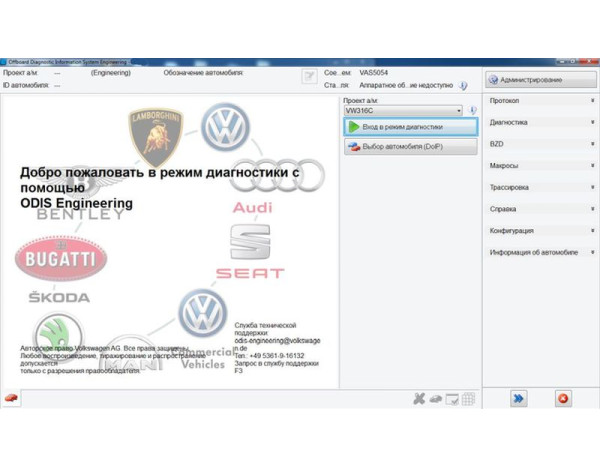Click the blue double-arrow forward button
Image resolution: width=600 pixels, height=468 pixels.
pyautogui.click(x=518, y=399)
